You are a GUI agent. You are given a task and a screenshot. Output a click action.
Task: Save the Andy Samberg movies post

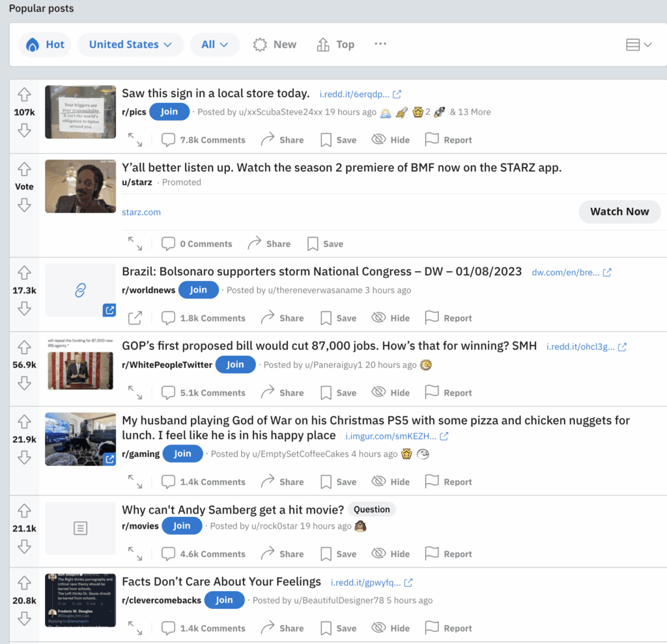pos(337,553)
